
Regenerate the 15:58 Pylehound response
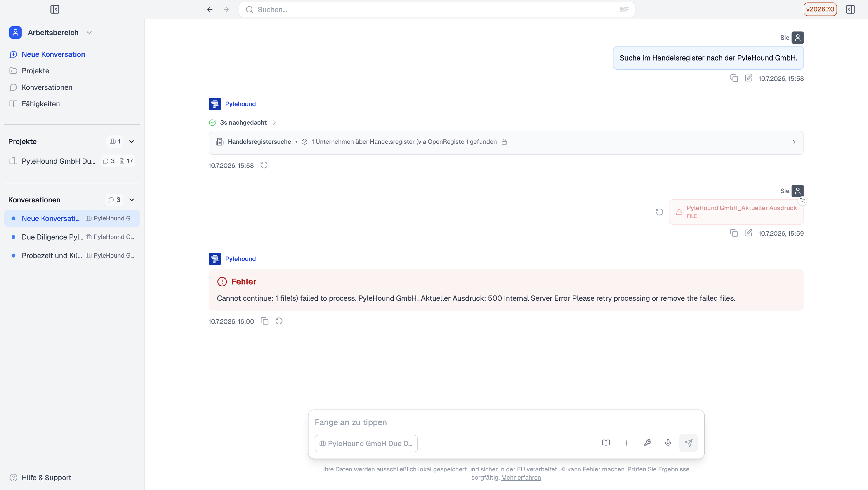[x=264, y=165]
